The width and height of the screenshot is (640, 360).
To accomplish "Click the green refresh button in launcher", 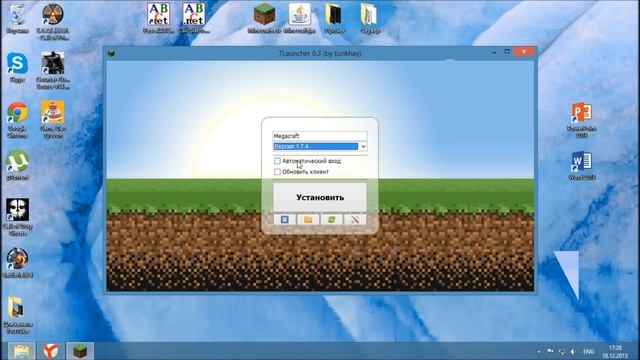I will click(331, 220).
